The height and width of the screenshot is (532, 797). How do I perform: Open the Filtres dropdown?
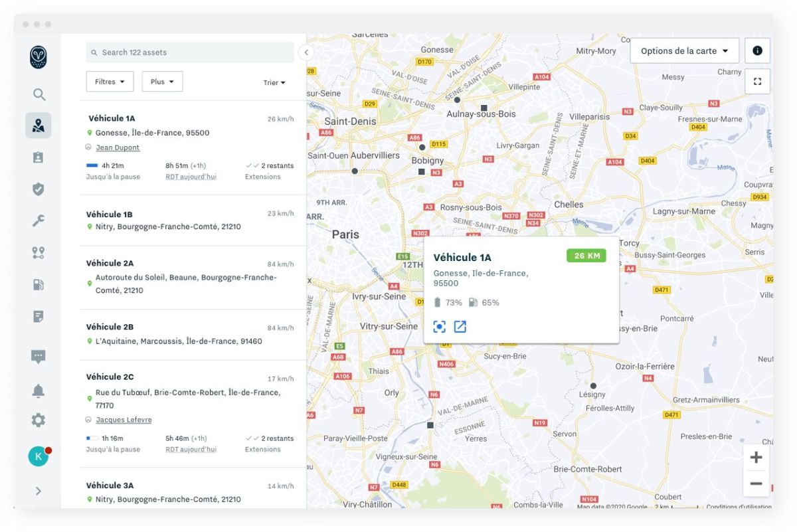[x=110, y=82]
